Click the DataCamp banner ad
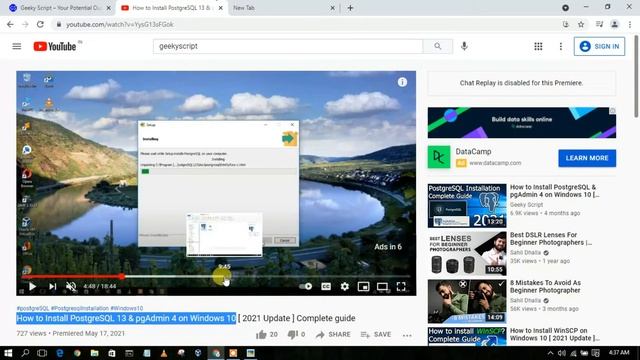 pos(522,122)
